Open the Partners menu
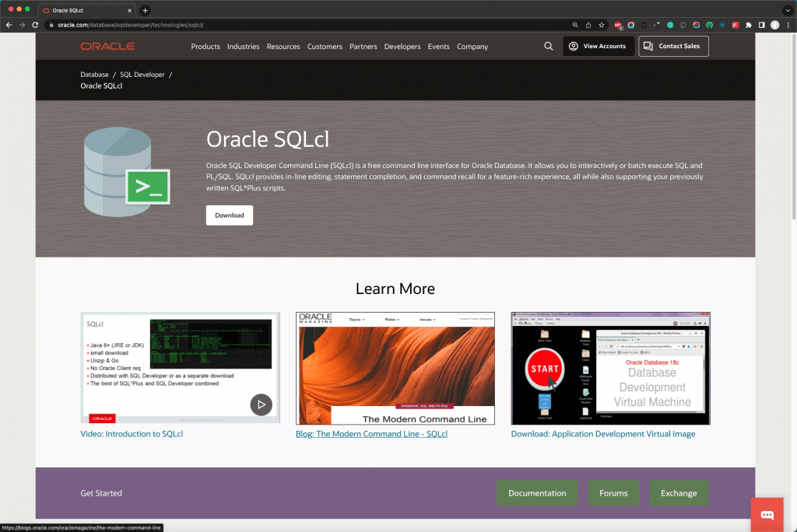The width and height of the screenshot is (797, 532). [363, 46]
